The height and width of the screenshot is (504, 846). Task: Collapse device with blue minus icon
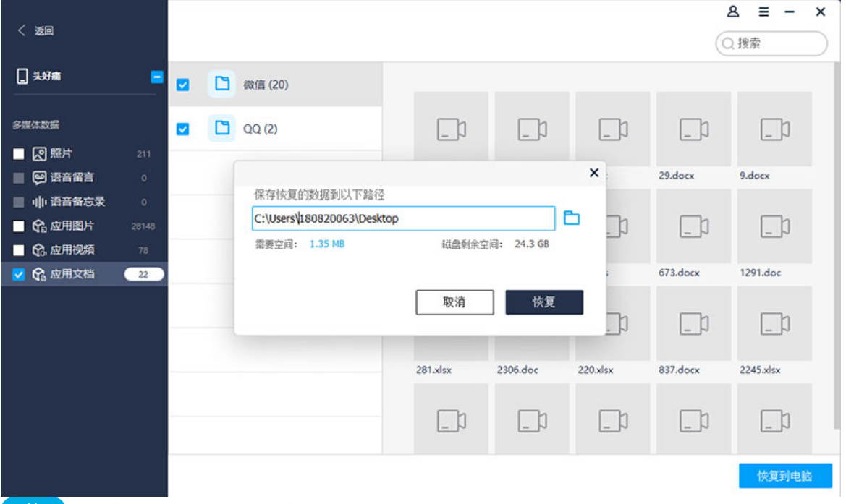156,76
